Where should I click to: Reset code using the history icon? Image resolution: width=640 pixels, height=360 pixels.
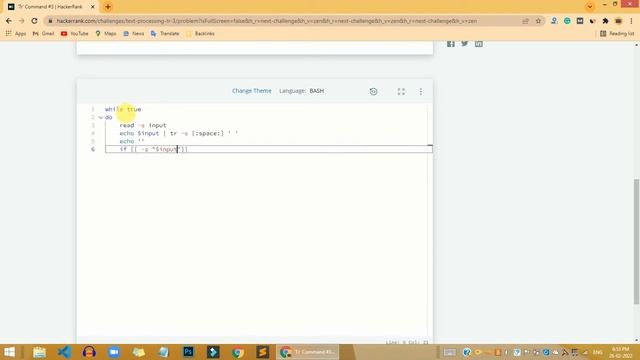tap(373, 91)
